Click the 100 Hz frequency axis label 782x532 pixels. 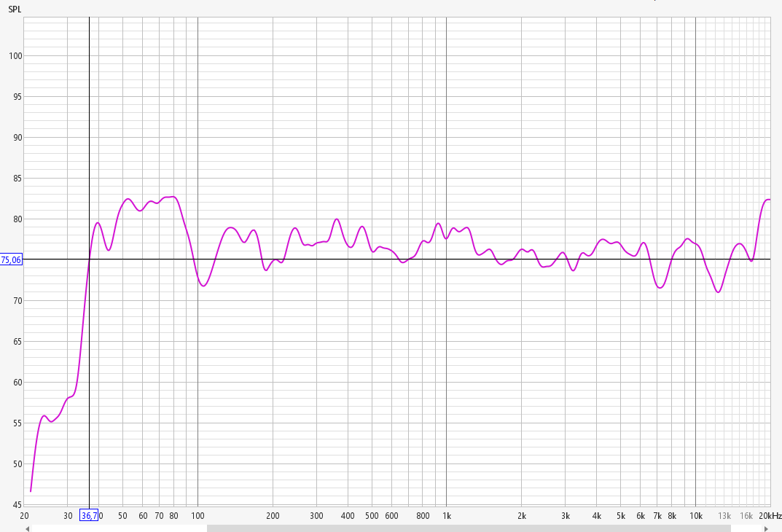coord(198,516)
